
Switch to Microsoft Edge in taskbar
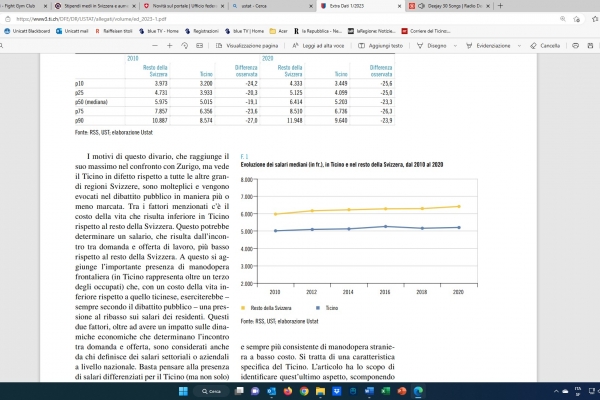(x=418, y=391)
